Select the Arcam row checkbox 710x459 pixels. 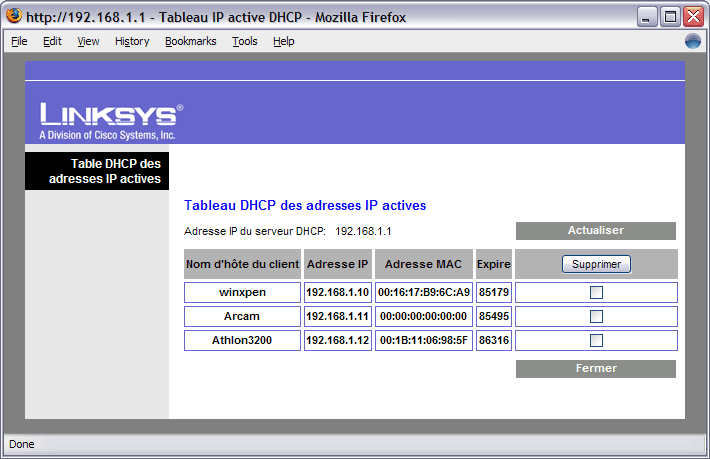[596, 316]
